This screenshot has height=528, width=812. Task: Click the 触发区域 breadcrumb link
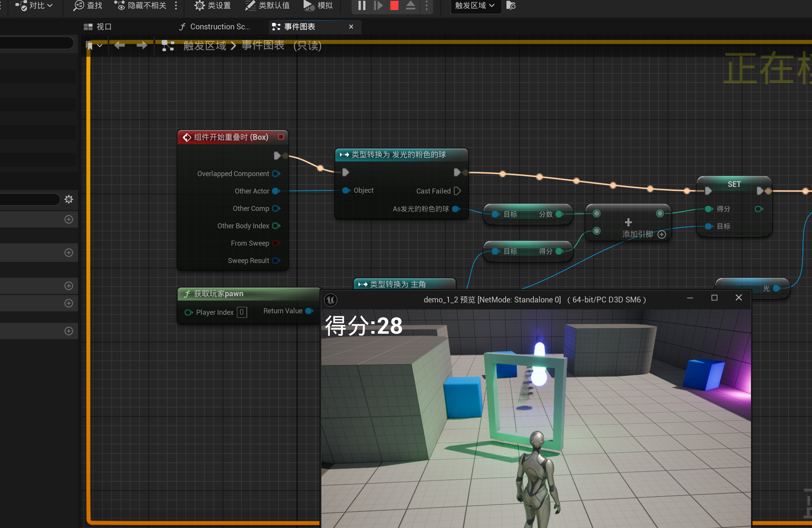(205, 46)
